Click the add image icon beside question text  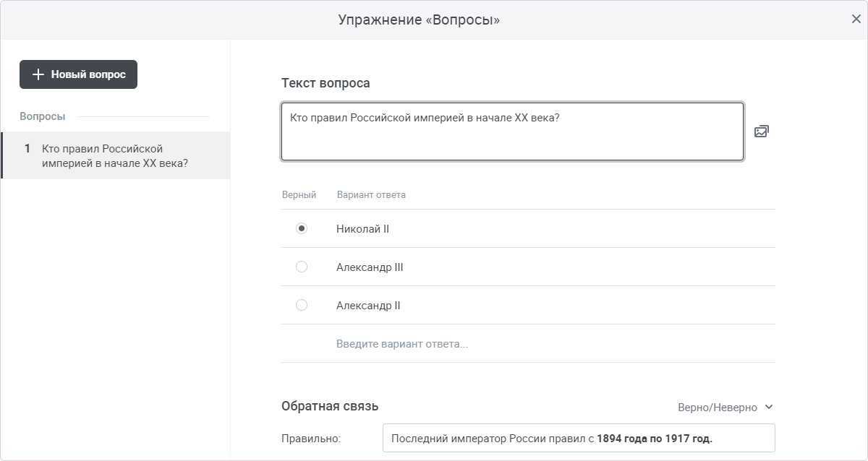click(x=761, y=132)
